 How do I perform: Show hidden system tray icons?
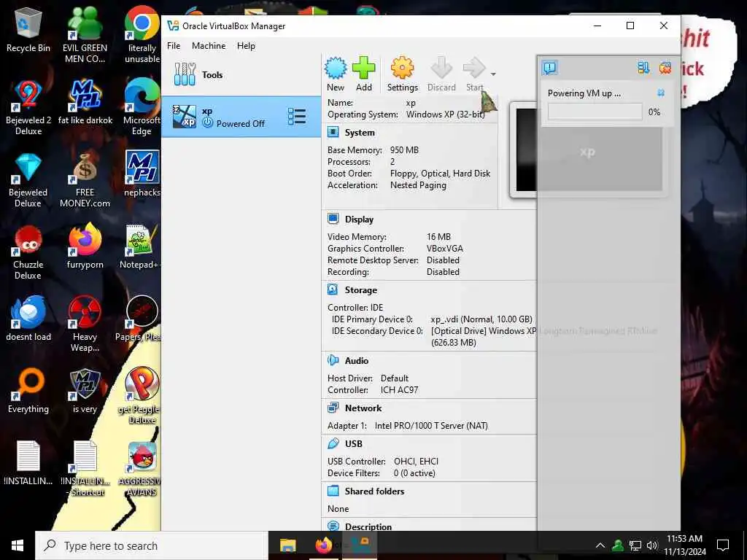600,545
